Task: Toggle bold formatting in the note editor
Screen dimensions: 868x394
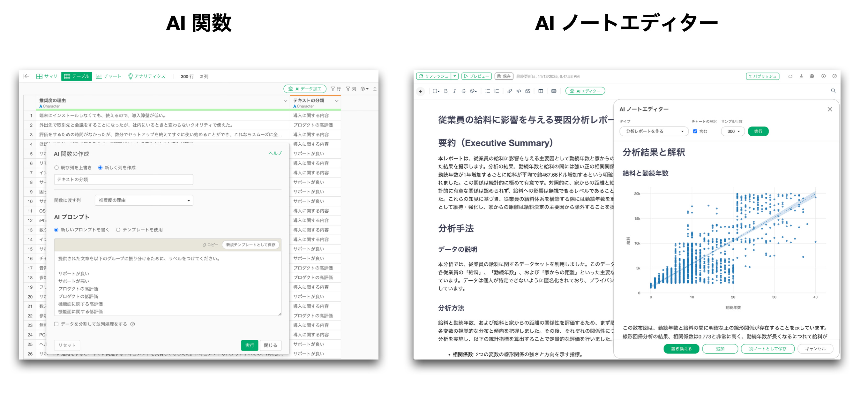Action: click(446, 91)
